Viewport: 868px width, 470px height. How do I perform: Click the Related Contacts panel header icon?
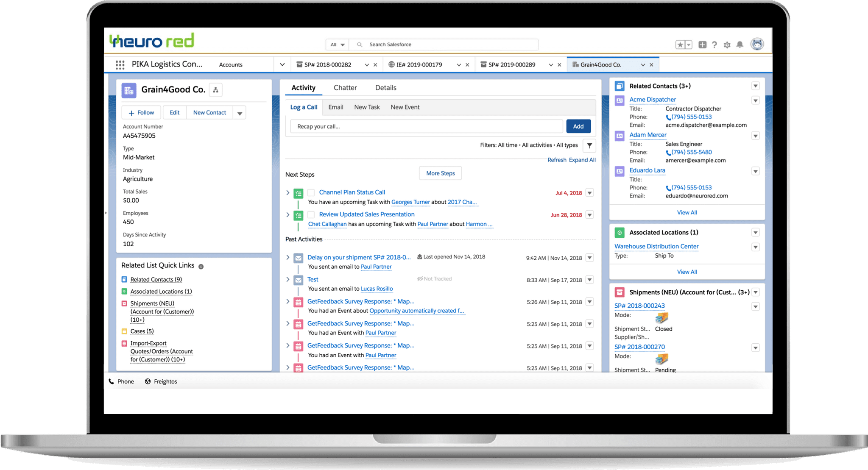(x=620, y=86)
